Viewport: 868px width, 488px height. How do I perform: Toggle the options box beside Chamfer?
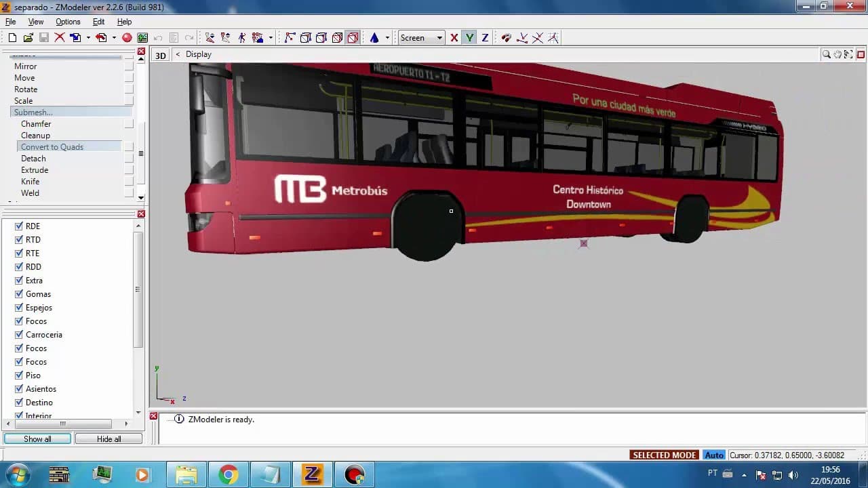[x=129, y=124]
